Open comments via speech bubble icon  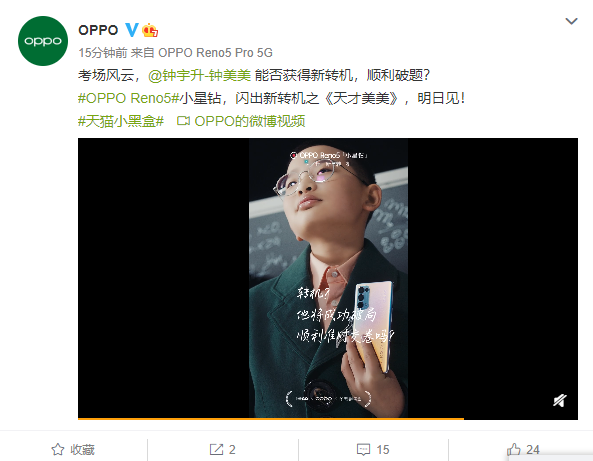pyautogui.click(x=363, y=449)
